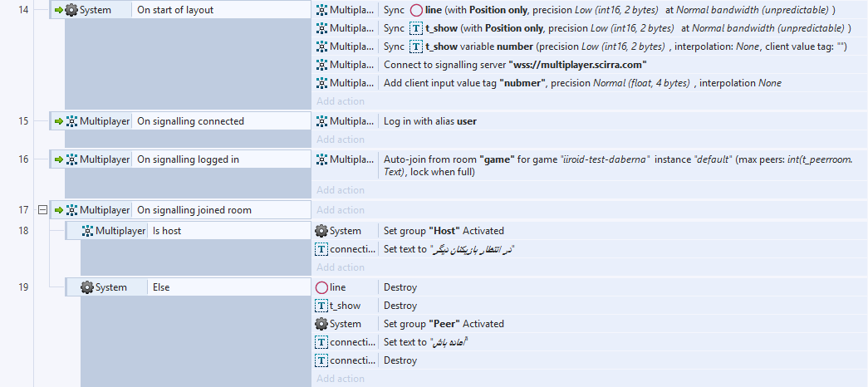Click event number 19
868x387 pixels.
coord(24,287)
